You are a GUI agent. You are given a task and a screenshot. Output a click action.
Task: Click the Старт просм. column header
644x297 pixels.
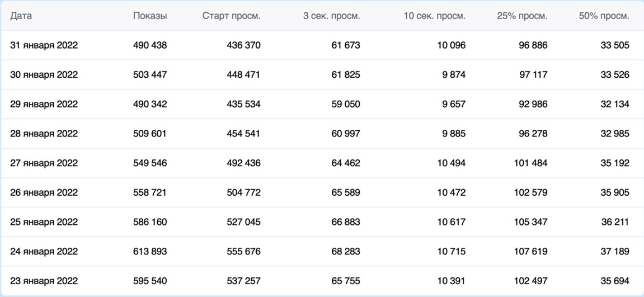(231, 16)
